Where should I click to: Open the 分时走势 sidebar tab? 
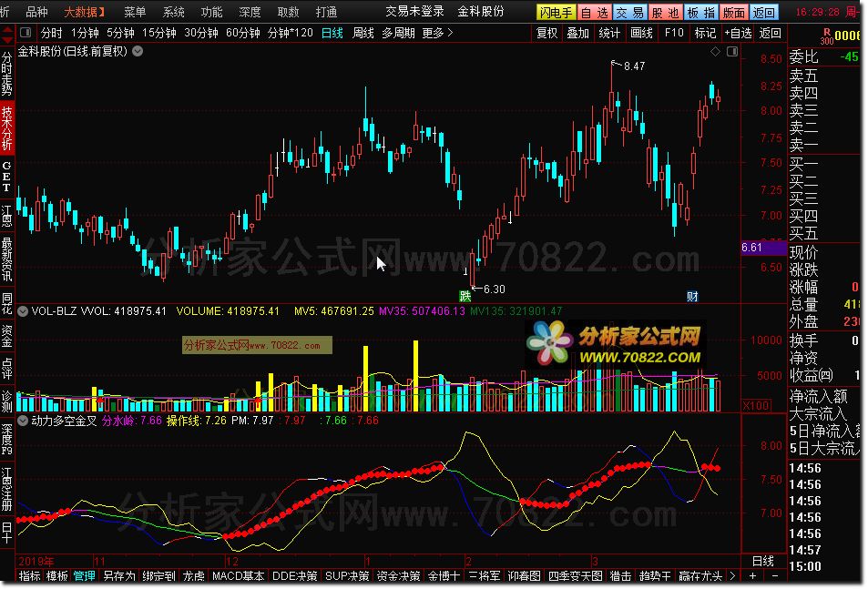point(6,74)
